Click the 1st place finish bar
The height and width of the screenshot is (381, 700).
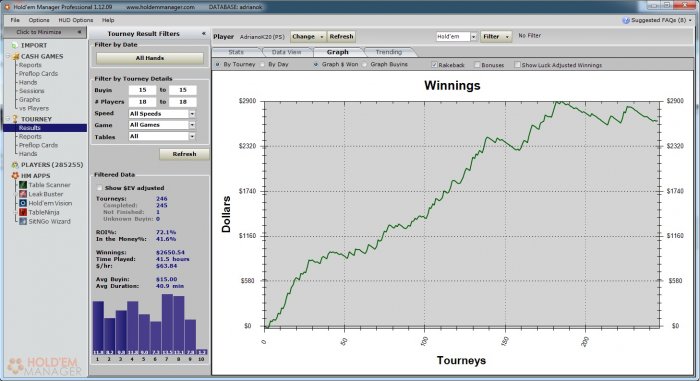pyautogui.click(x=98, y=328)
